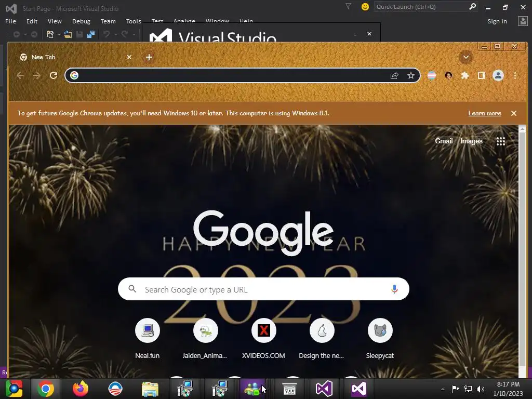Click the Google icon in the address bar
532x399 pixels.
(74, 75)
